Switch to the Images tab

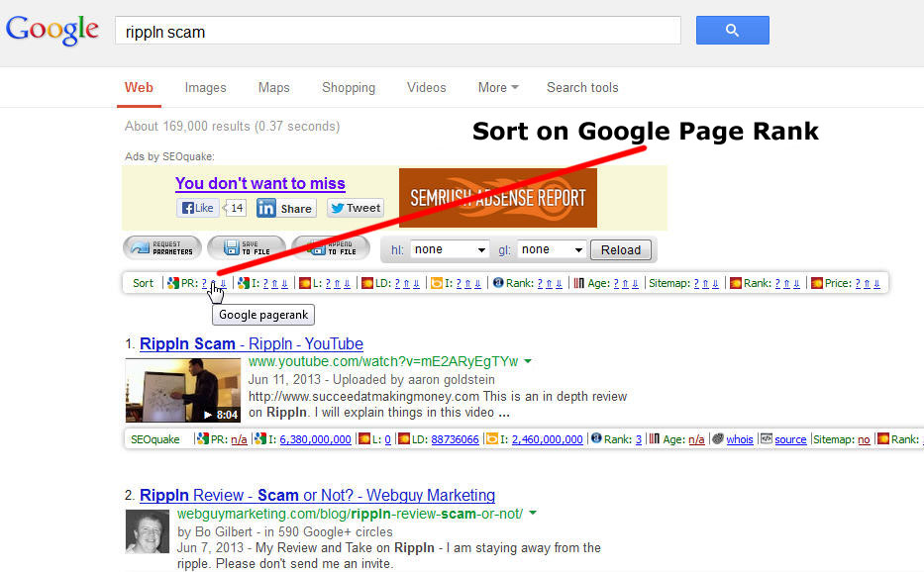[x=206, y=88]
